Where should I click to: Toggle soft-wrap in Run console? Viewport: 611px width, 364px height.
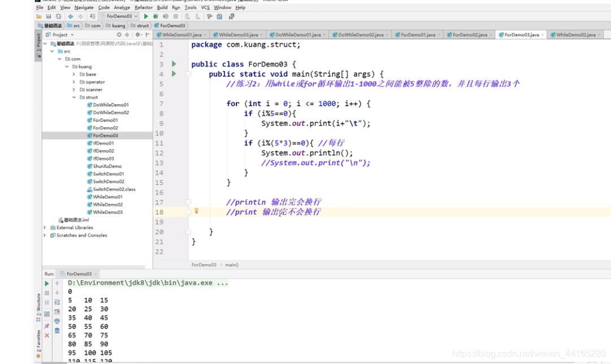57,302
